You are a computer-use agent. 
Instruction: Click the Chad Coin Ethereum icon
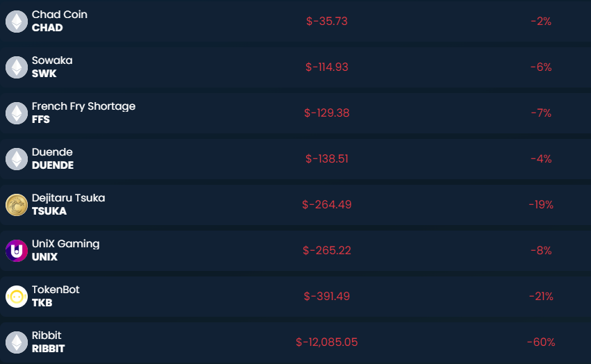16,22
